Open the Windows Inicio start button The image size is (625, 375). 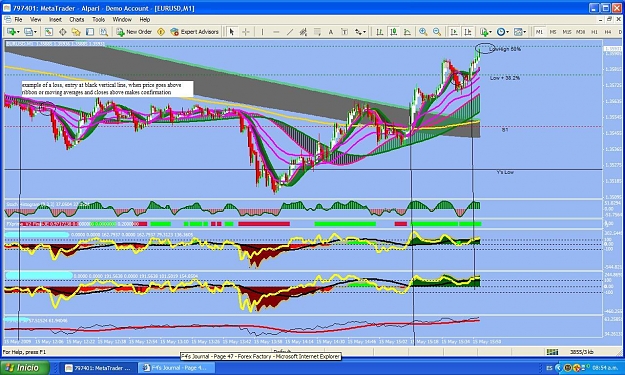(25, 367)
